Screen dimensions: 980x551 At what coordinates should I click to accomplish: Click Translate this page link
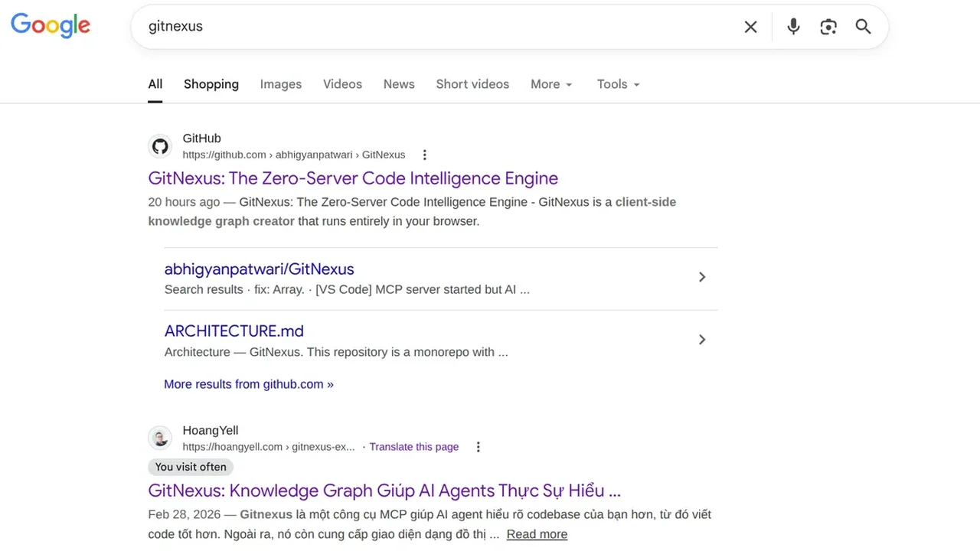tap(414, 447)
